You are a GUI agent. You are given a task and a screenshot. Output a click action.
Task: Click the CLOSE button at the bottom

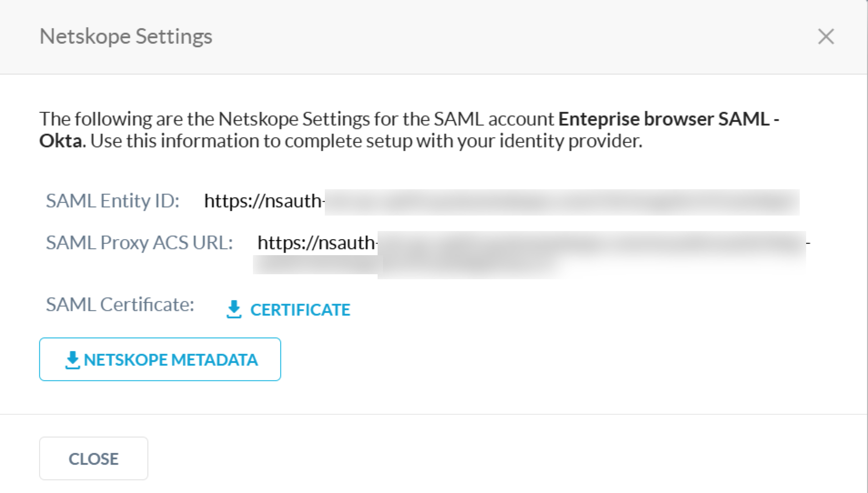coord(94,458)
